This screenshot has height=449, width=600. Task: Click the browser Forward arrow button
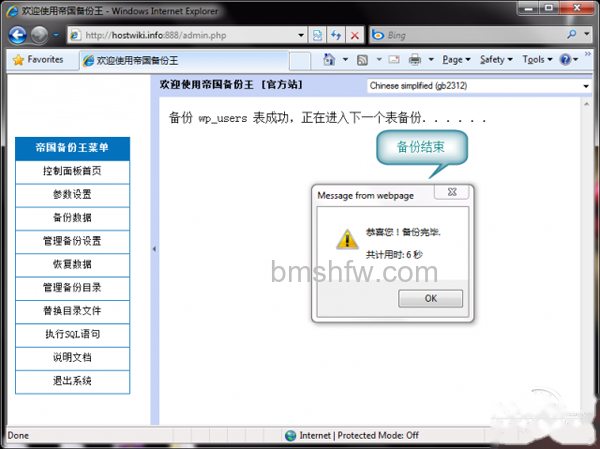coord(39,35)
